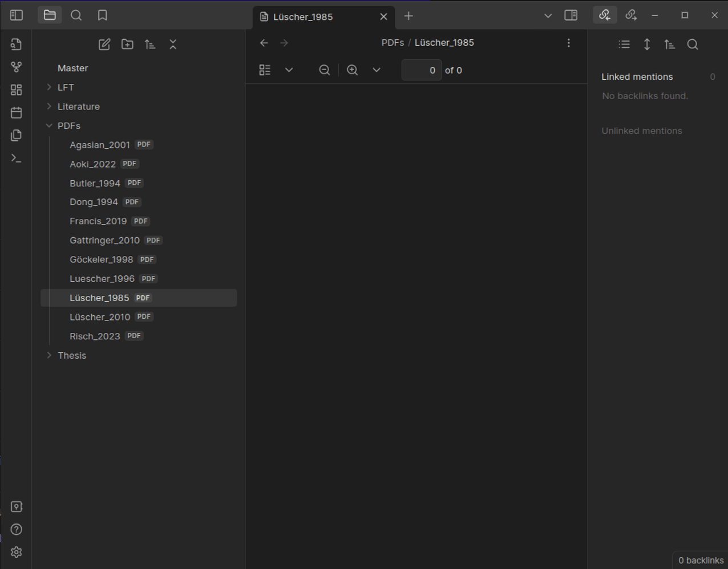Search within the backlinks panel
The image size is (728, 569).
tap(693, 44)
